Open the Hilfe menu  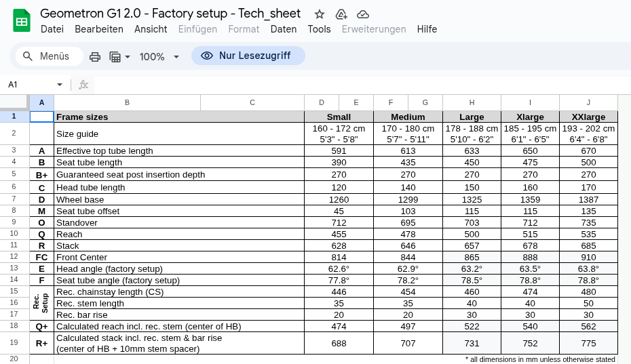pyautogui.click(x=427, y=29)
